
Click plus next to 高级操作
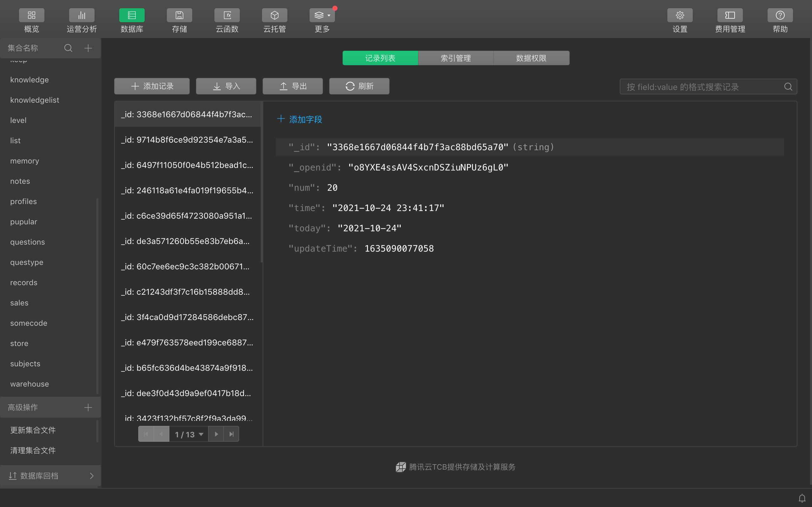tap(88, 408)
